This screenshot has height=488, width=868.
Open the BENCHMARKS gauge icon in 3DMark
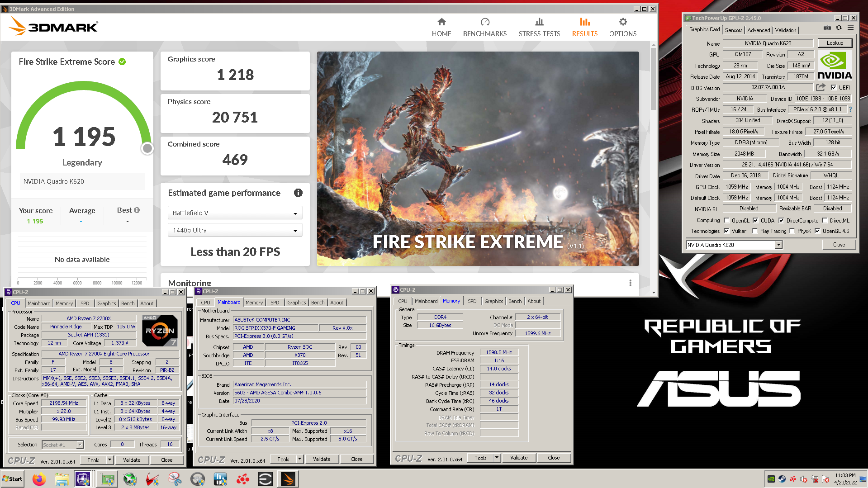pyautogui.click(x=485, y=22)
